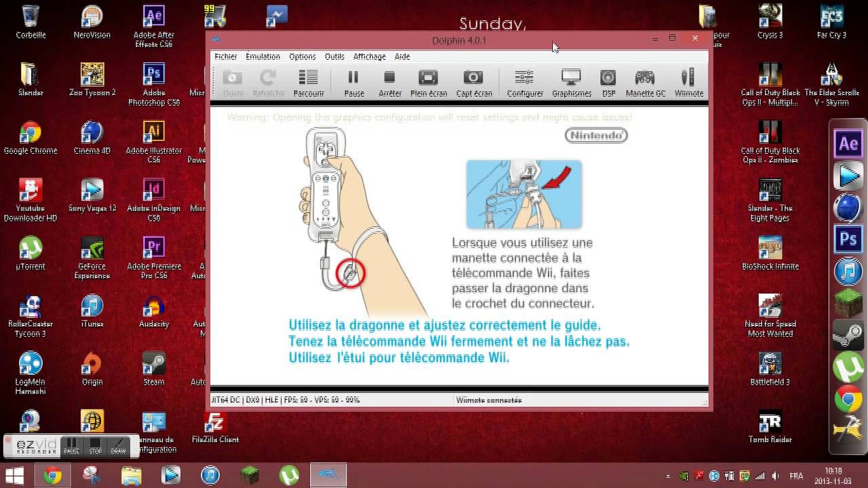This screenshot has height=488, width=868.
Task: Select Tomb Raider desktop icon
Action: [x=770, y=426]
